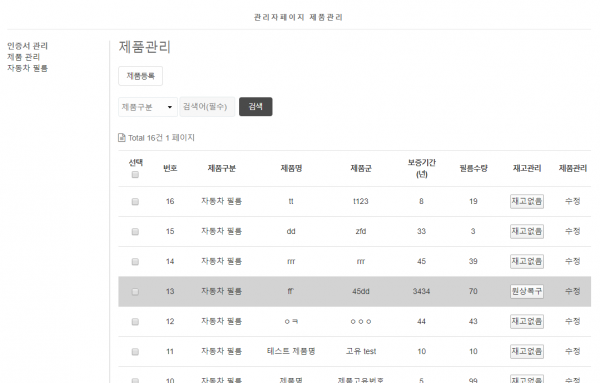Toggle the select-all checkbox under 선택

coord(135,175)
